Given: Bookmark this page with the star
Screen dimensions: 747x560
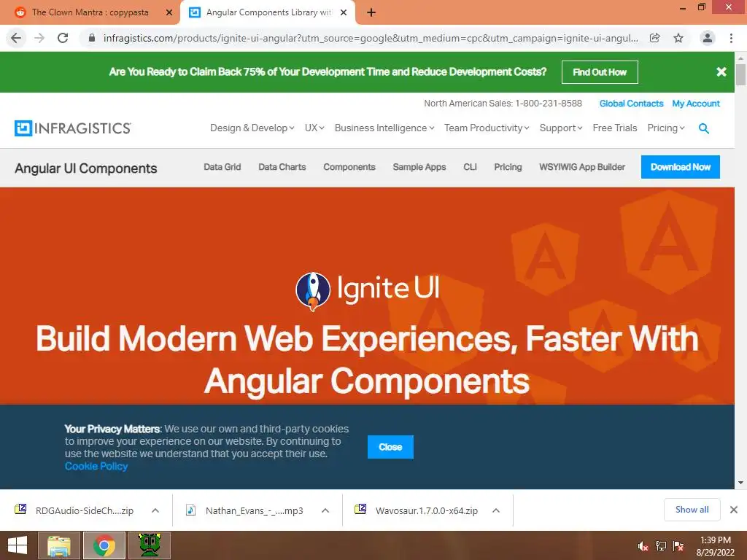Looking at the screenshot, I should [678, 38].
